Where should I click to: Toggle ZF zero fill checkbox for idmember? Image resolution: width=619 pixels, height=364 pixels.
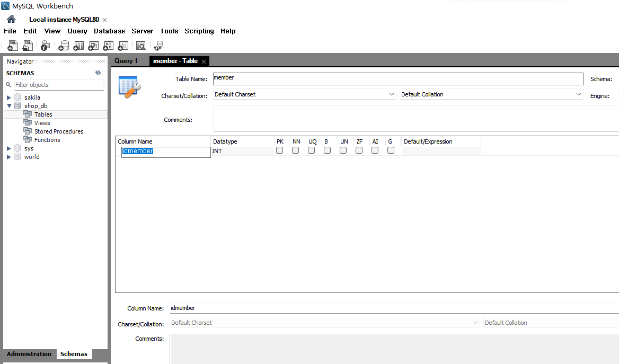[359, 150]
